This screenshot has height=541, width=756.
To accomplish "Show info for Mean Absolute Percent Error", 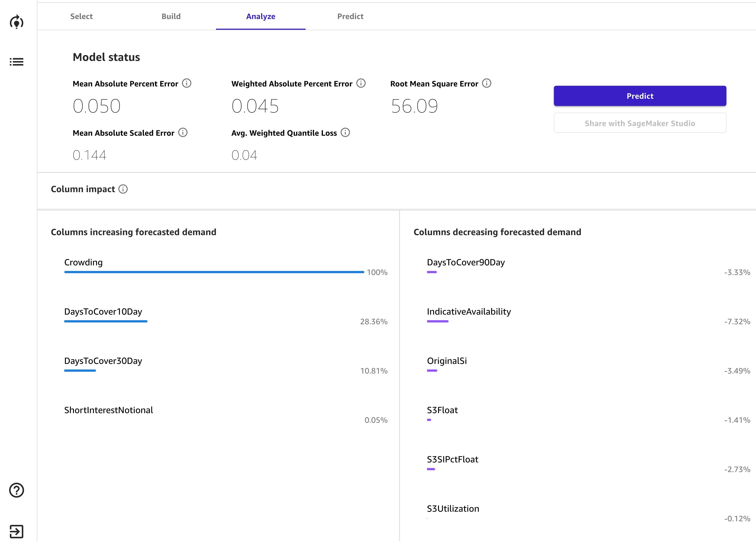I will pos(187,83).
